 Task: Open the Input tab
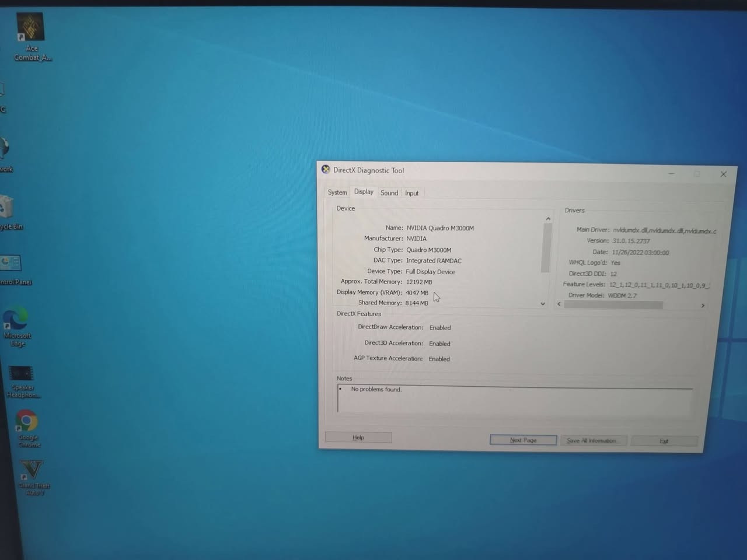pyautogui.click(x=411, y=193)
